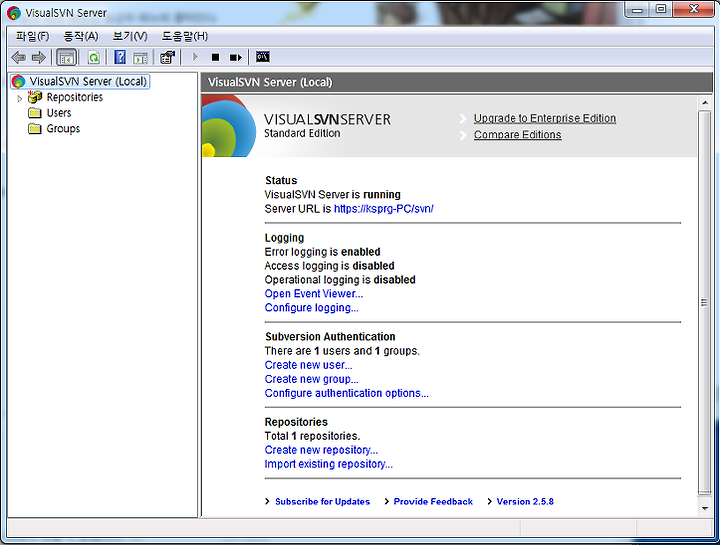Go forward with the right arrow toolbar icon

[x=39, y=57]
